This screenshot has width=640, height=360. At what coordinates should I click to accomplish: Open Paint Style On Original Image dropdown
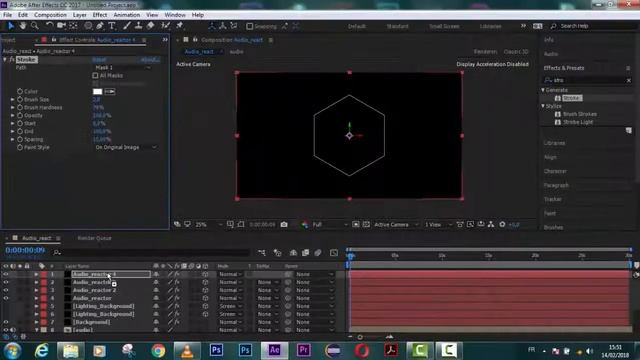[x=125, y=147]
